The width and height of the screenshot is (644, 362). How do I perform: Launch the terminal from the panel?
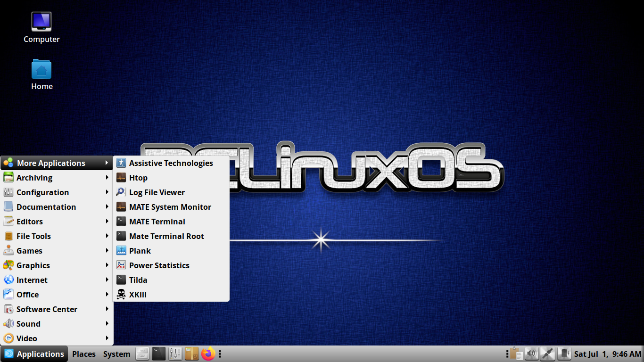[x=159, y=354]
